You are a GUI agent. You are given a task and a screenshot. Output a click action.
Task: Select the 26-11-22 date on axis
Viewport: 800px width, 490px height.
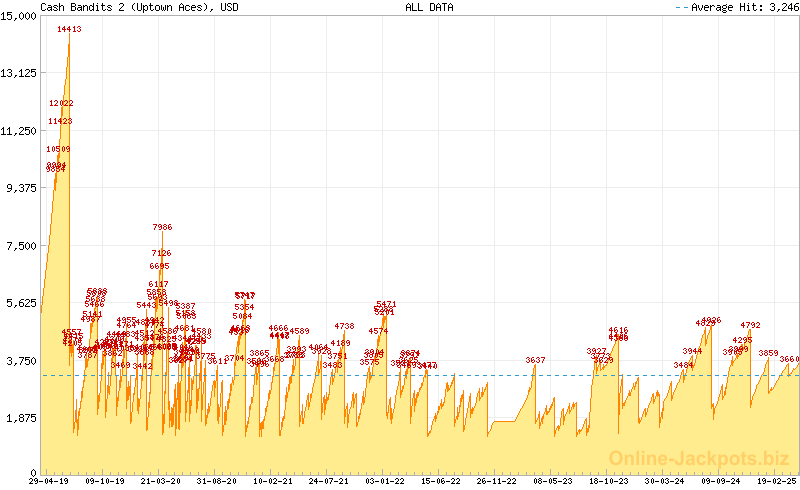point(494,481)
